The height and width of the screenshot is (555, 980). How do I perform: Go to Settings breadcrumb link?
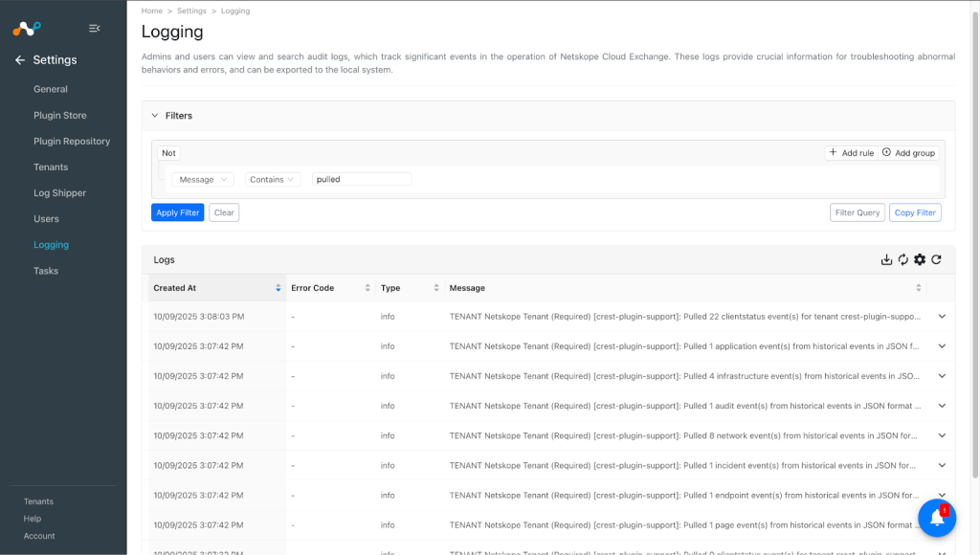[x=191, y=11]
